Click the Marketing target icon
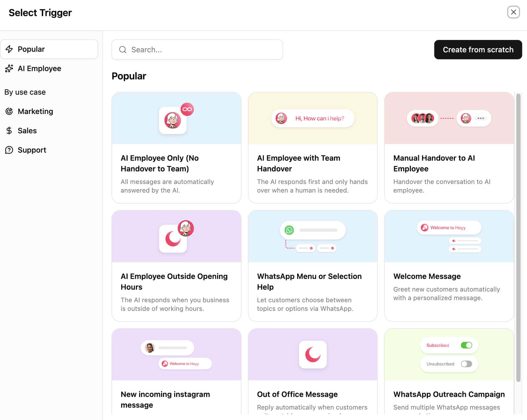This screenshot has width=527, height=420. (x=9, y=111)
